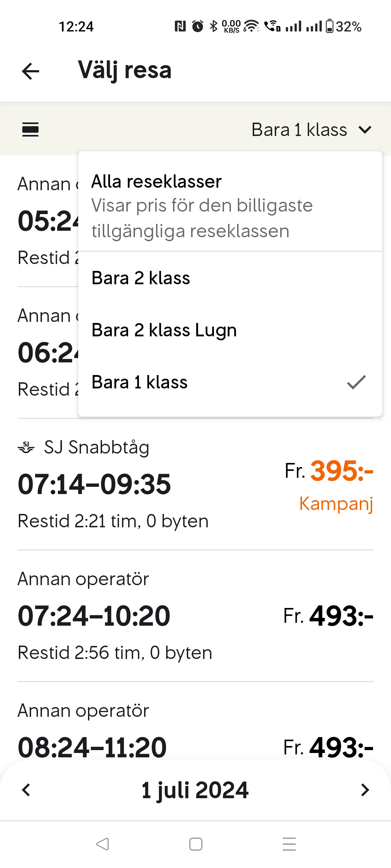The image size is (391, 868).
Task: Select Bara 1 klass menu option
Action: pyautogui.click(x=140, y=382)
